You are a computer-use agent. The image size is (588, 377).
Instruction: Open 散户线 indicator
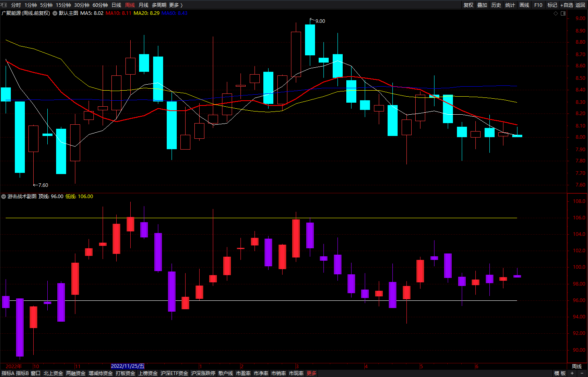[x=226, y=373]
